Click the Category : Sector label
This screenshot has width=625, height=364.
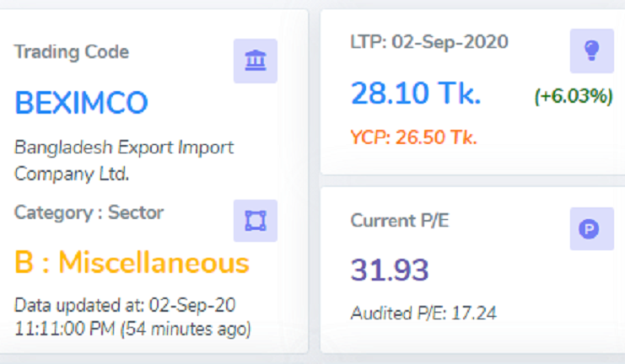(x=89, y=212)
